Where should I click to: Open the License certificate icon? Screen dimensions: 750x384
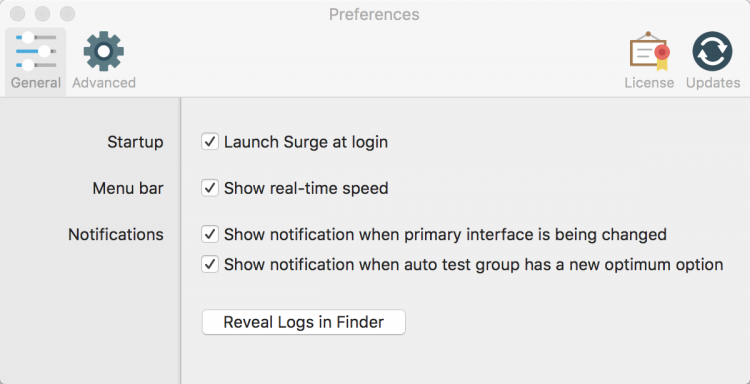(649, 51)
